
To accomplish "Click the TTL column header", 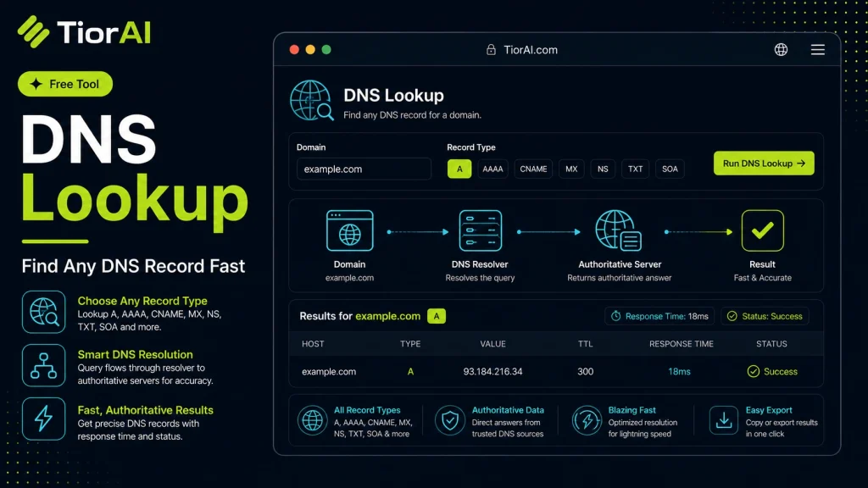I will click(585, 344).
